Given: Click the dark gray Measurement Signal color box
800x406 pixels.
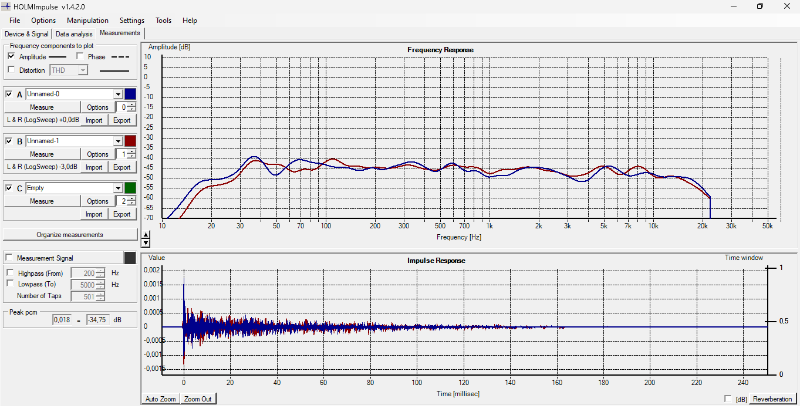Looking at the screenshot, I should [131, 260].
